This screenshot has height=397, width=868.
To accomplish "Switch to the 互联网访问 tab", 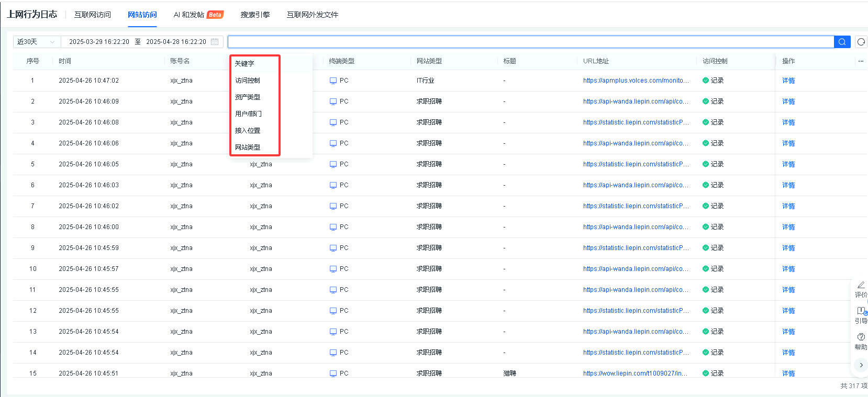I will [93, 15].
